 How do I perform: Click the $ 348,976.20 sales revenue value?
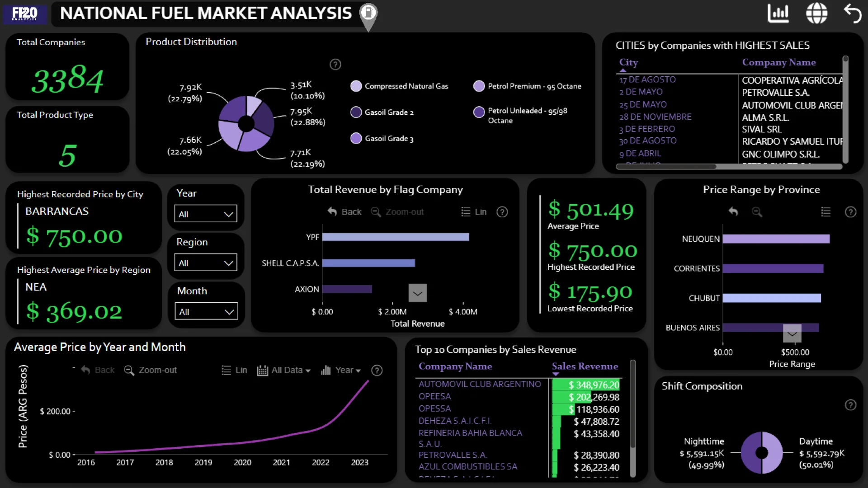coord(594,385)
